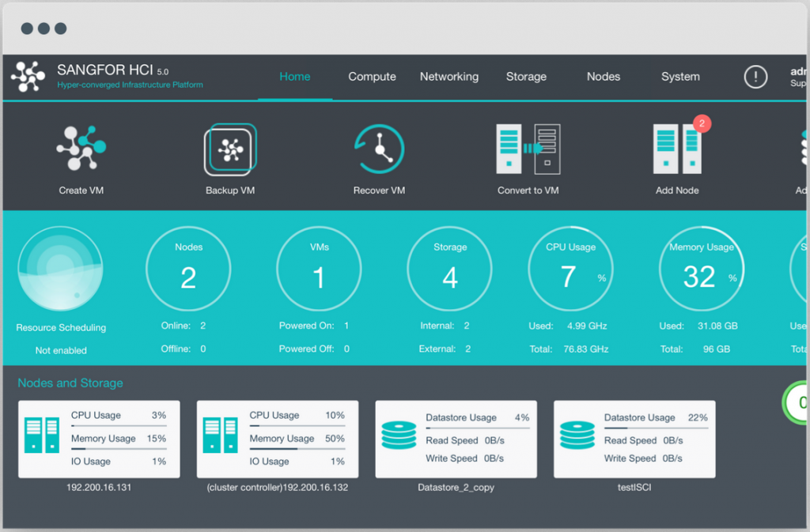Image resolution: width=810 pixels, height=532 pixels.
Task: Click the Create VM icon
Action: 81,149
